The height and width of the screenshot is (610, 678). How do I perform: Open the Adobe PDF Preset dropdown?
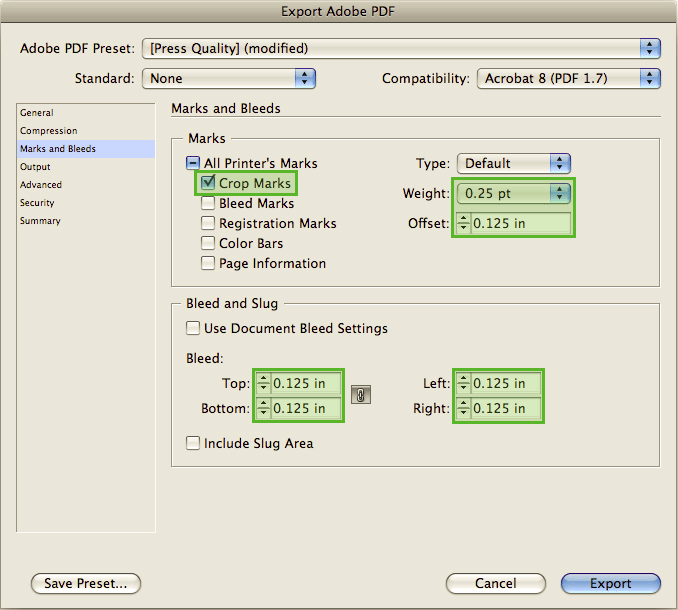(401, 48)
